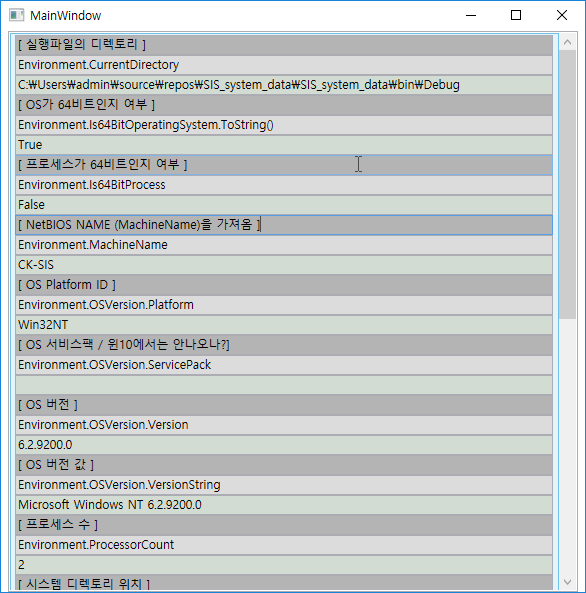Select the '[ OS 버전 값 ]' header row
The image size is (586, 593).
coord(284,465)
